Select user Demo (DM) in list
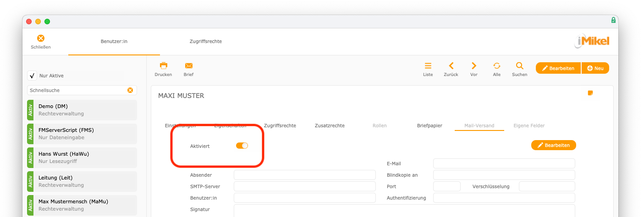This screenshot has height=217, width=644. (x=82, y=110)
